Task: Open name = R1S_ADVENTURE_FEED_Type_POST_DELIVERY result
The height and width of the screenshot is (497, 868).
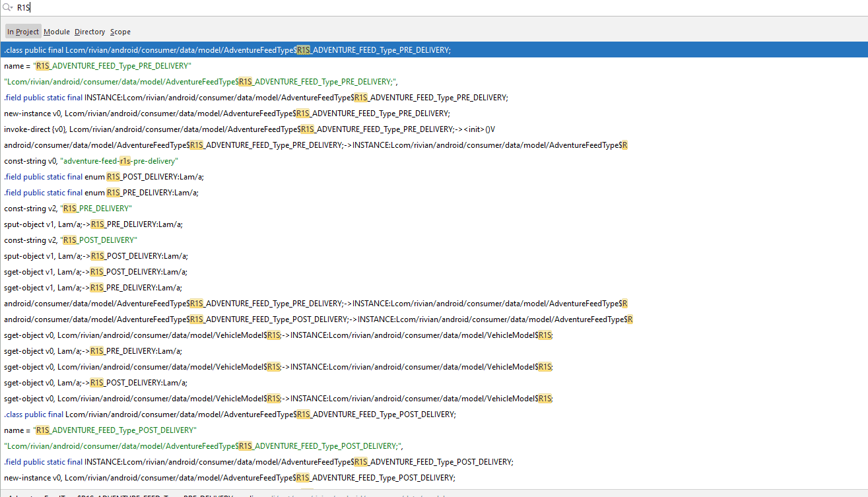Action: point(434,430)
